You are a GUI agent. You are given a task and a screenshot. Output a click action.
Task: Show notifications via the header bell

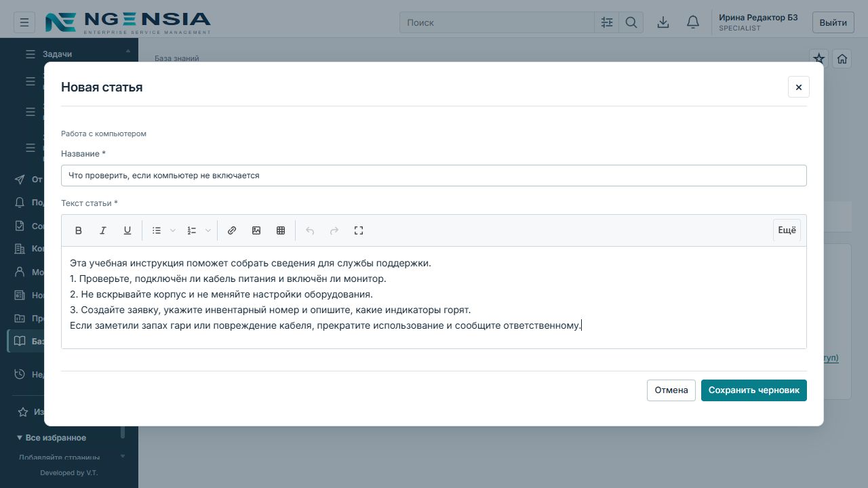click(692, 22)
